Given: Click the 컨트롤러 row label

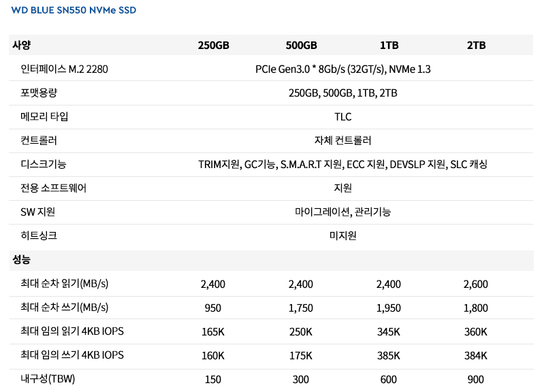Looking at the screenshot, I should click(x=39, y=140).
